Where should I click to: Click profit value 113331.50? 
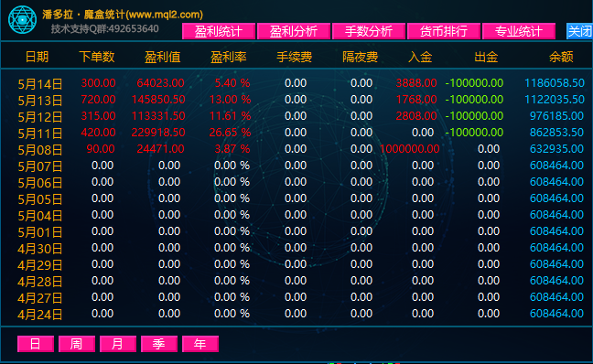(158, 116)
